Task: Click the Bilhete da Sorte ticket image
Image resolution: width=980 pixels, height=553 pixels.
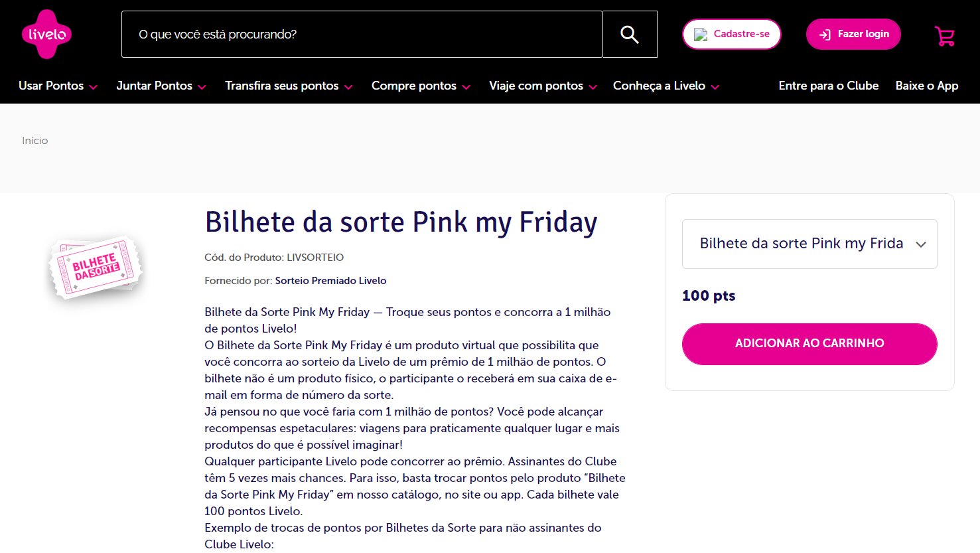Action: tap(96, 267)
